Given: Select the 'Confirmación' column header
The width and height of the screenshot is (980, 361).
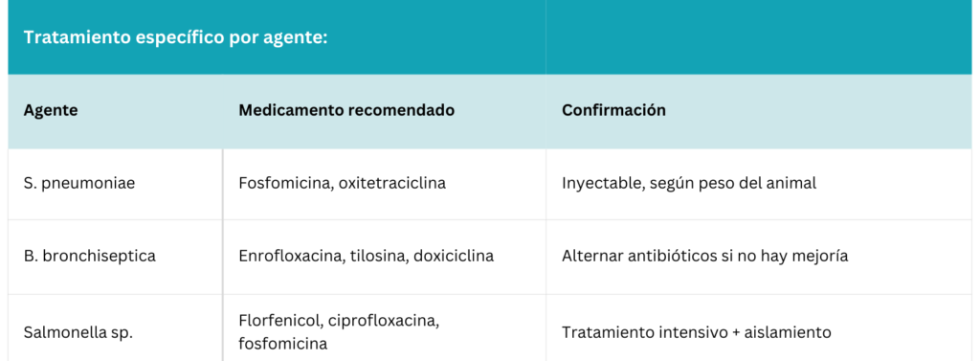Looking at the screenshot, I should point(613,110).
